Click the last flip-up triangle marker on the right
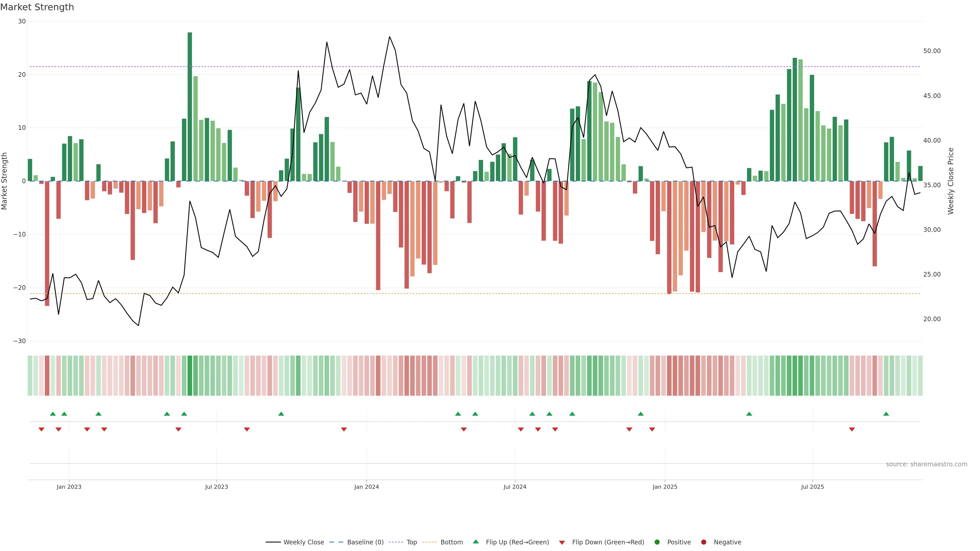The image size is (980, 551). click(x=886, y=414)
